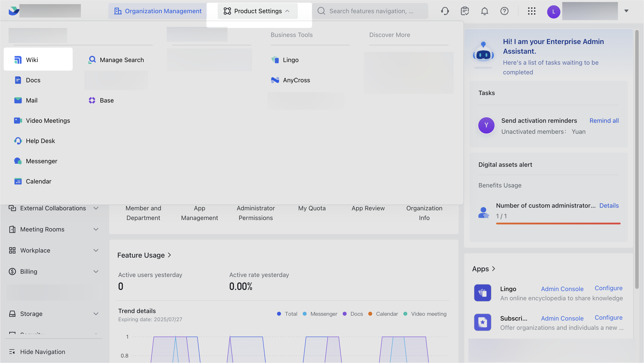Open My Quota shortcut
The image size is (644, 363).
pyautogui.click(x=312, y=208)
